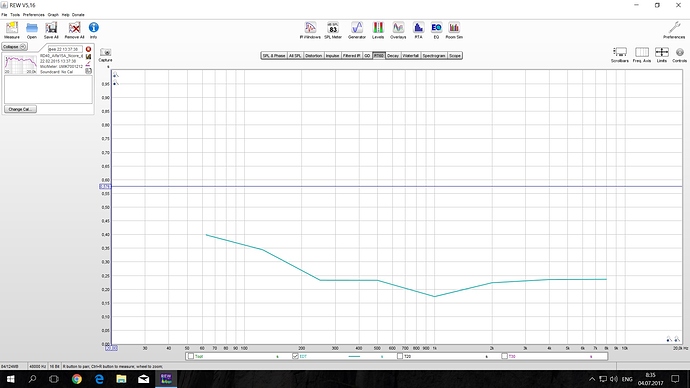Open the RTA analyzer window
The image size is (690, 388).
[418, 30]
